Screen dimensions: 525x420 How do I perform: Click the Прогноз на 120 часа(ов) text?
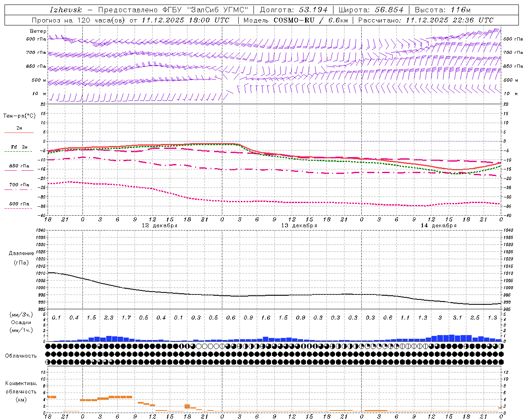[79, 20]
